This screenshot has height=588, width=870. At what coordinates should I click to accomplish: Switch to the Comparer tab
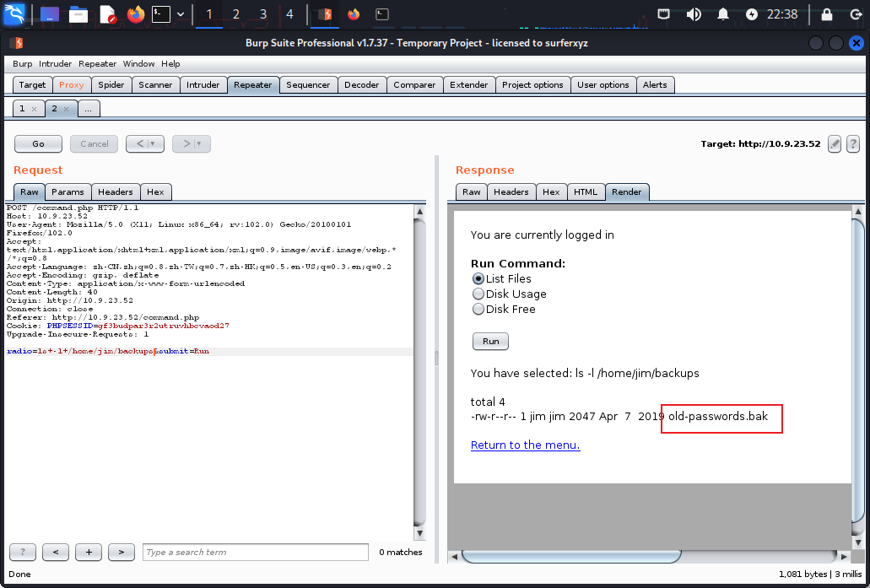coord(414,85)
